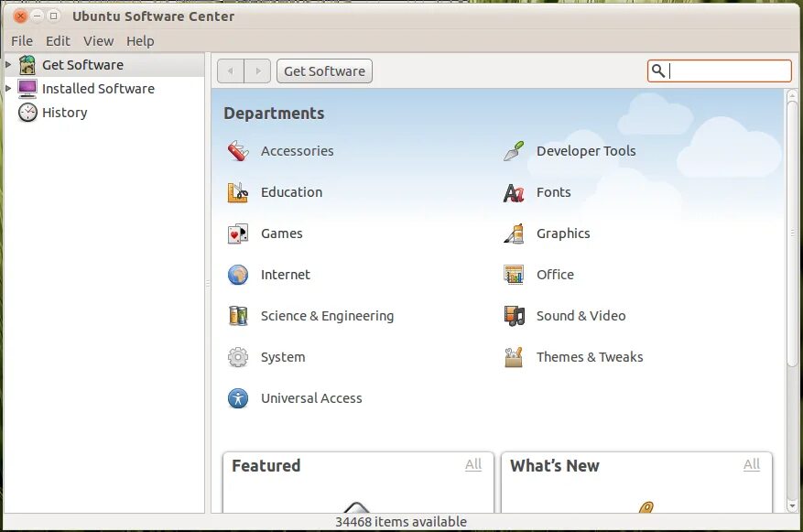The height and width of the screenshot is (532, 803).
Task: Click the '34468 items available' status text
Action: click(x=401, y=522)
